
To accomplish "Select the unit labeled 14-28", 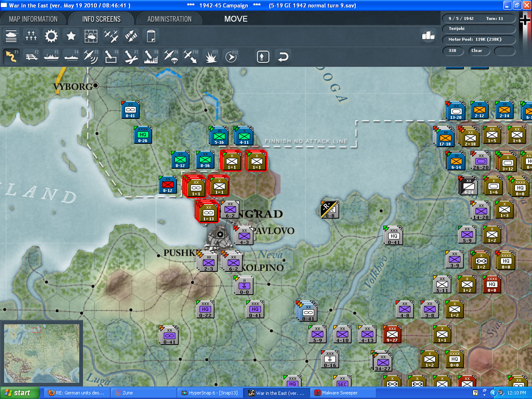I will tap(480, 211).
